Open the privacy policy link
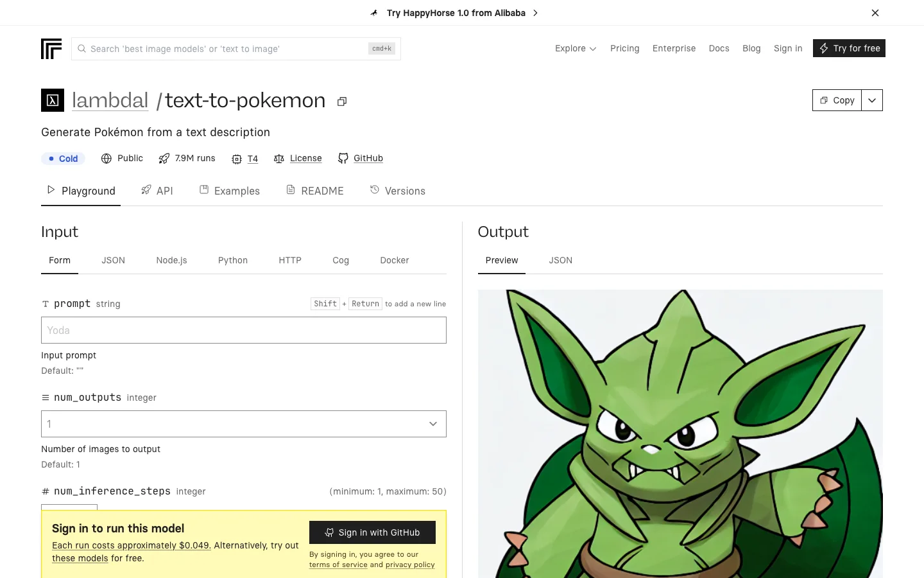The height and width of the screenshot is (578, 924). 410,565
